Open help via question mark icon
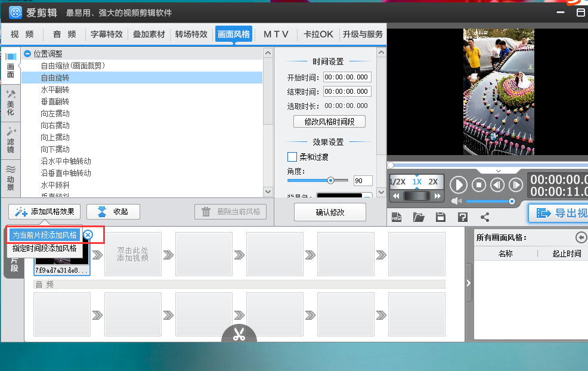Viewport: 588px width, 371px height. point(463,217)
